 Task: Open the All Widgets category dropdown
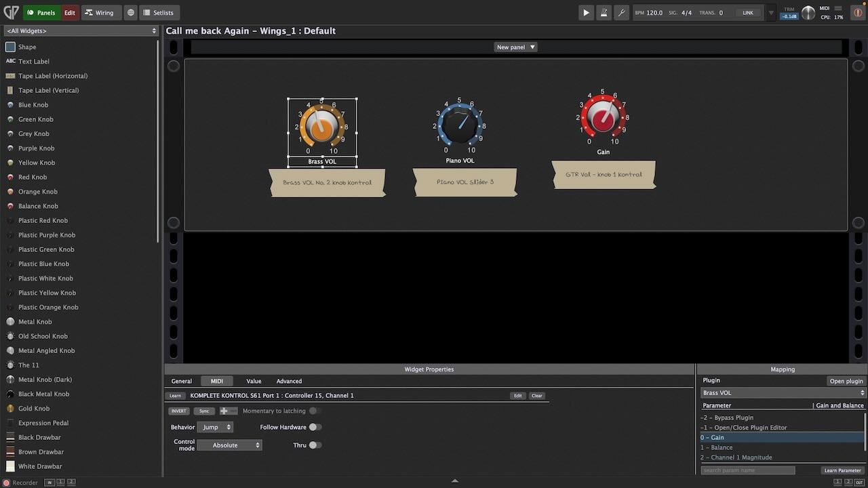click(81, 30)
